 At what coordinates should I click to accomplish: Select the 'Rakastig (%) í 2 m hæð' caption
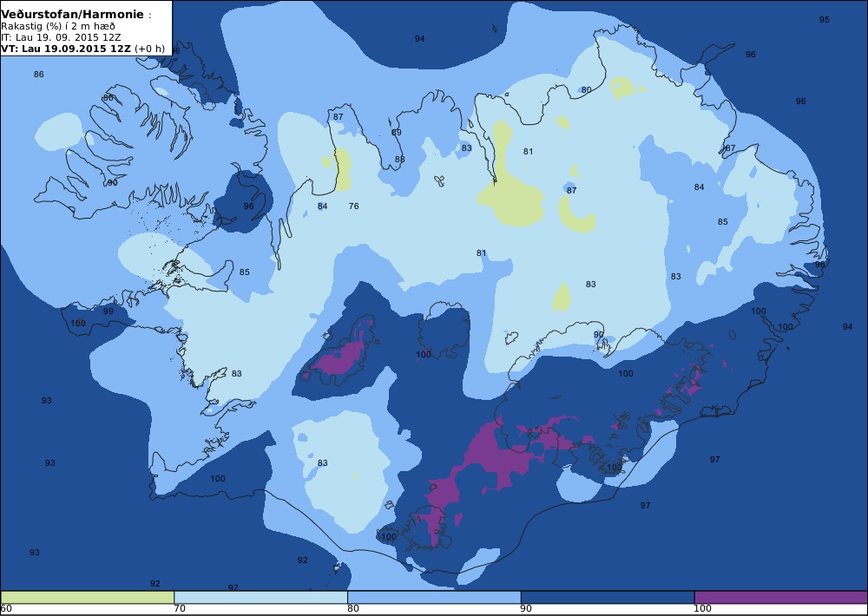tap(58, 26)
